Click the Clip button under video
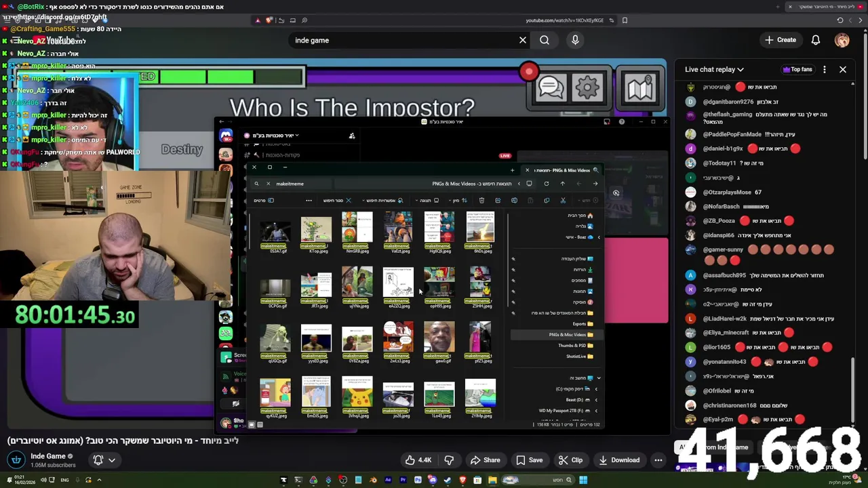Viewport: 868px width, 488px height. (570, 460)
